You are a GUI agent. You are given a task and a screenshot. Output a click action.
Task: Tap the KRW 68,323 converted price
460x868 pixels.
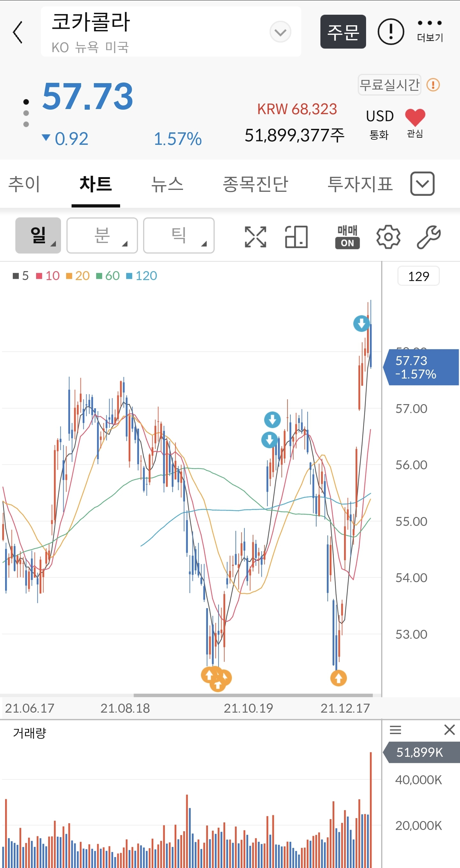[297, 109]
